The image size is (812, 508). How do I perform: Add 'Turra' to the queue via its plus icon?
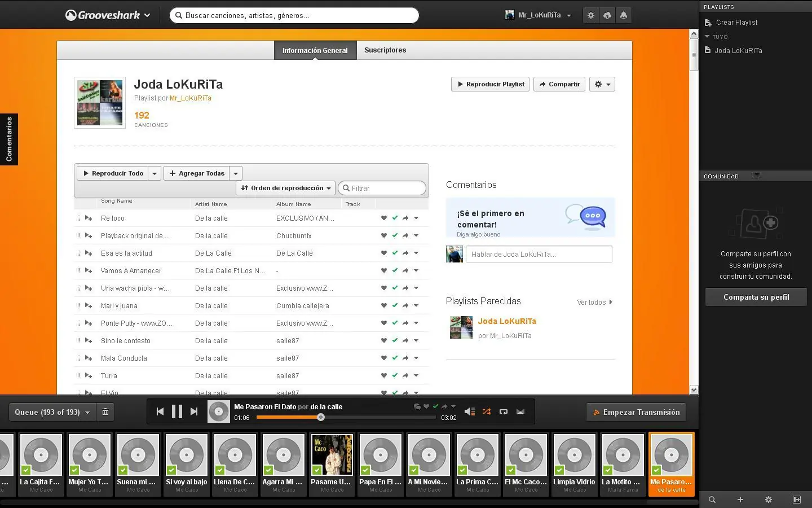click(x=89, y=375)
